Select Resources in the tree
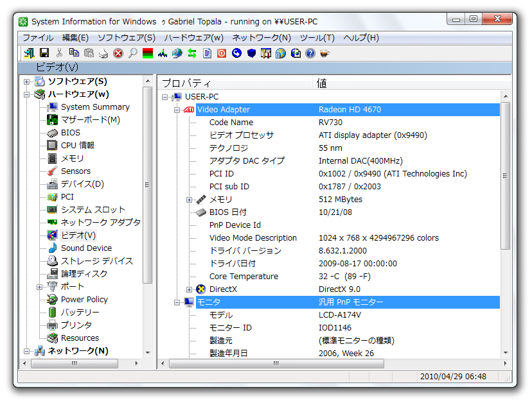This screenshot has width=532, height=403. point(80,338)
